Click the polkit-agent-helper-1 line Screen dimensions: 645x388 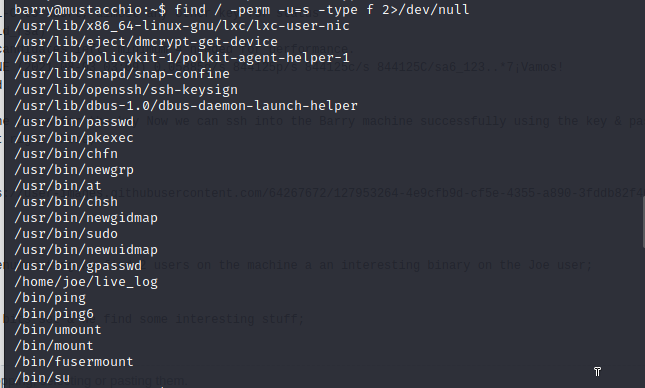pos(182,58)
